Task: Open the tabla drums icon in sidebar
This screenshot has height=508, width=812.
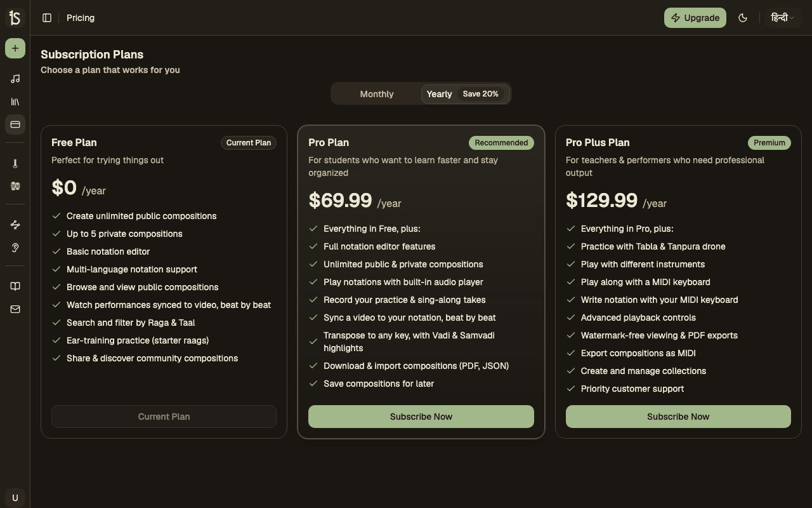Action: 15,186
